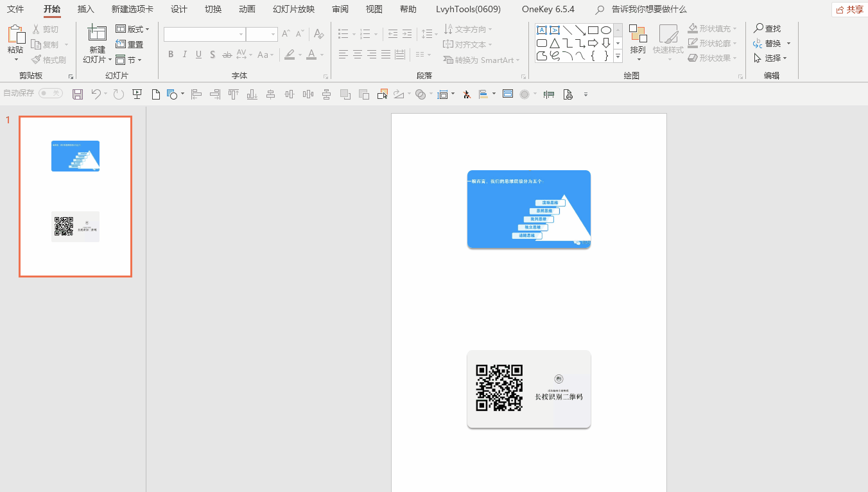The image size is (868, 492).
Task: Select the rectangle shape
Action: [593, 30]
